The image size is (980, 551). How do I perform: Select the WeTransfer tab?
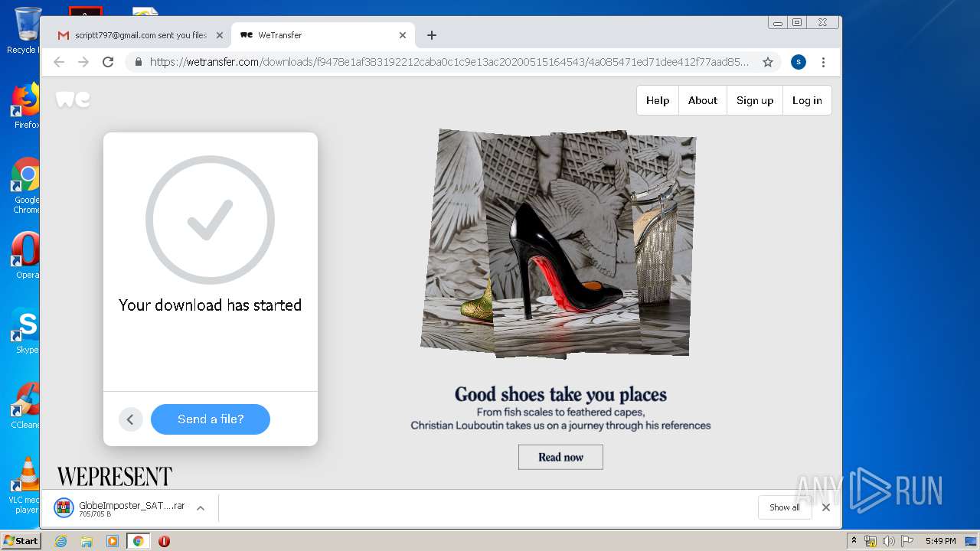point(322,35)
